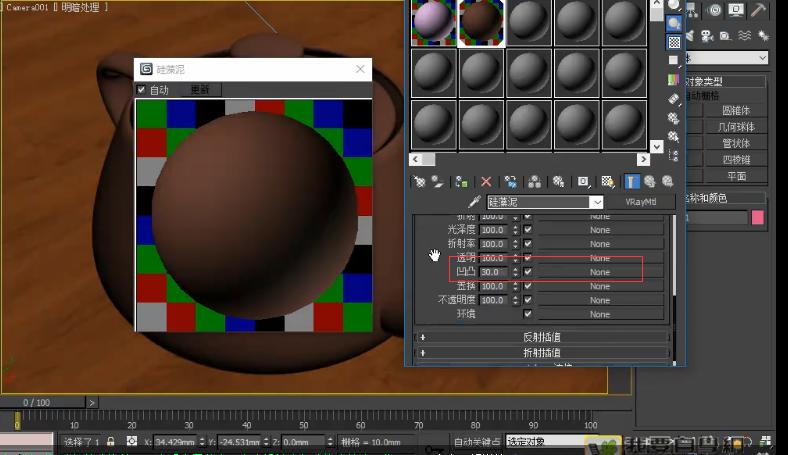Expand the 折射插值 rollout
Screen dimensions: 788x455
pos(542,352)
